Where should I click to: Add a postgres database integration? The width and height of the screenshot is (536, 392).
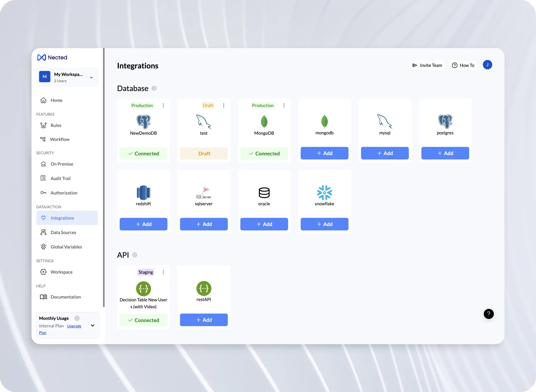point(445,153)
